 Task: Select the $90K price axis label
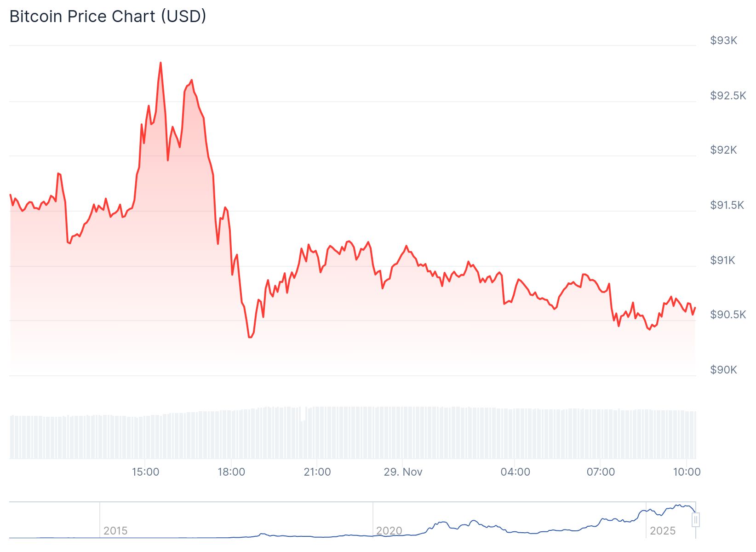(724, 370)
